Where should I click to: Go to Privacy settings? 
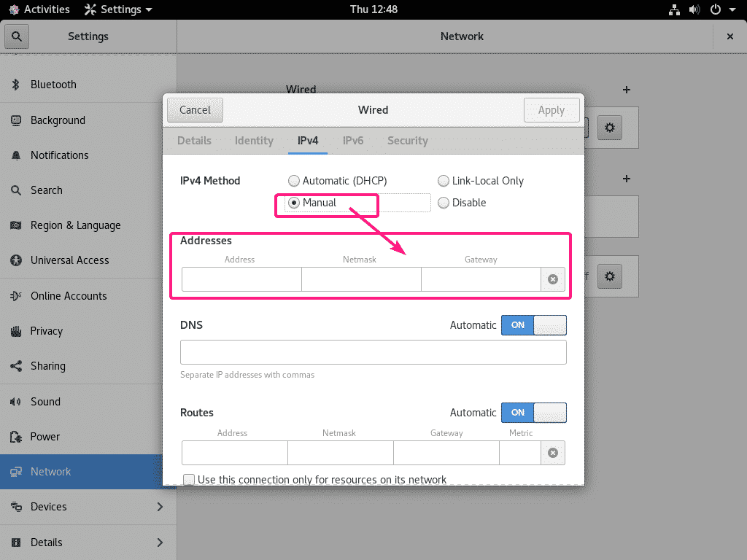tap(88, 331)
